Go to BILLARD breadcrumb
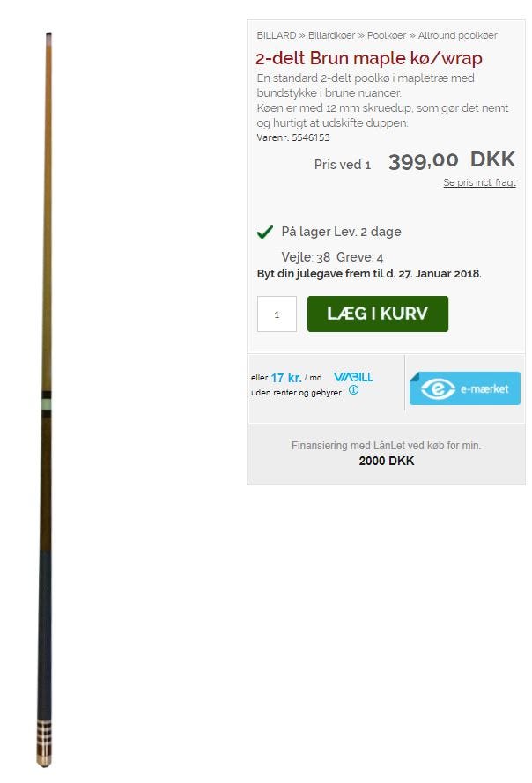Screen dimensions: 532x783 click(x=277, y=35)
